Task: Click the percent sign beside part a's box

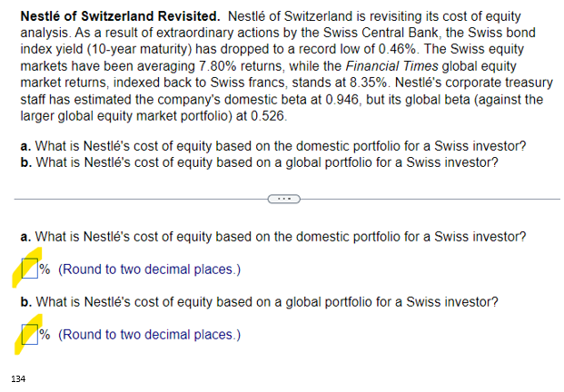Action: point(45,269)
